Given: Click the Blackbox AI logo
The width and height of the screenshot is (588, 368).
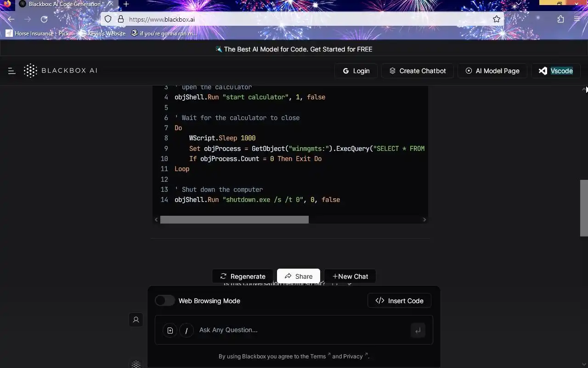Looking at the screenshot, I should [60, 70].
